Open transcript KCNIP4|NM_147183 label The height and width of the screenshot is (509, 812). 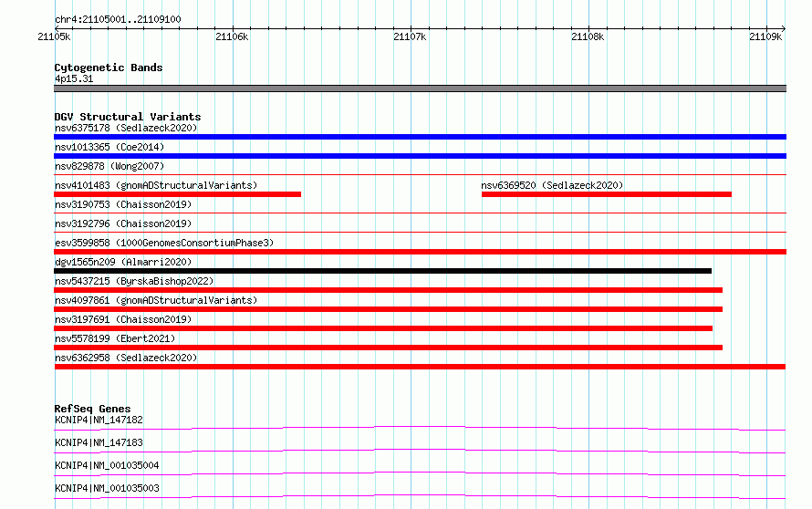(99, 442)
